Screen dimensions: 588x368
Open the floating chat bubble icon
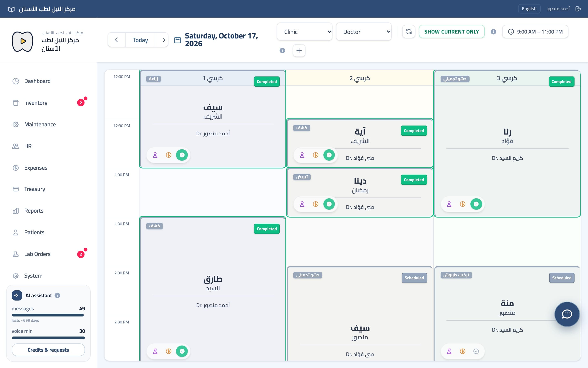(x=567, y=314)
